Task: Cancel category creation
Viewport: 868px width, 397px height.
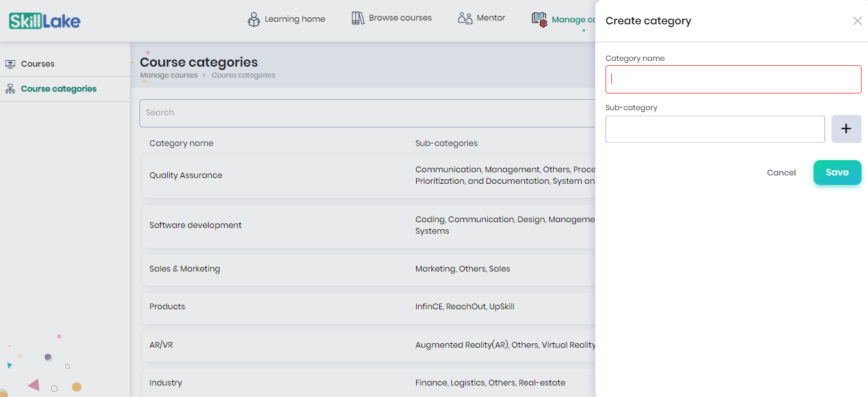Action: (x=781, y=173)
